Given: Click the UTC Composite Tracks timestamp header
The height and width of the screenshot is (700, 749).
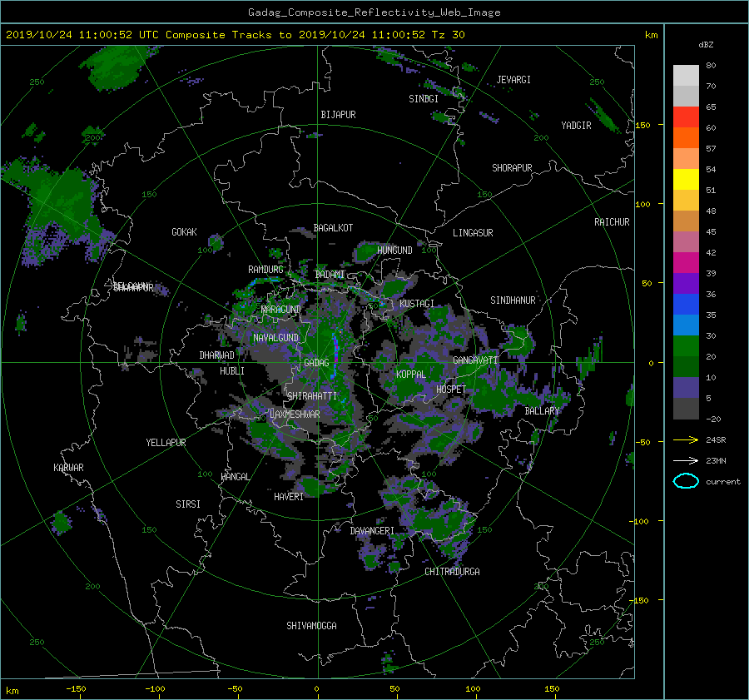Looking at the screenshot, I should point(235,35).
